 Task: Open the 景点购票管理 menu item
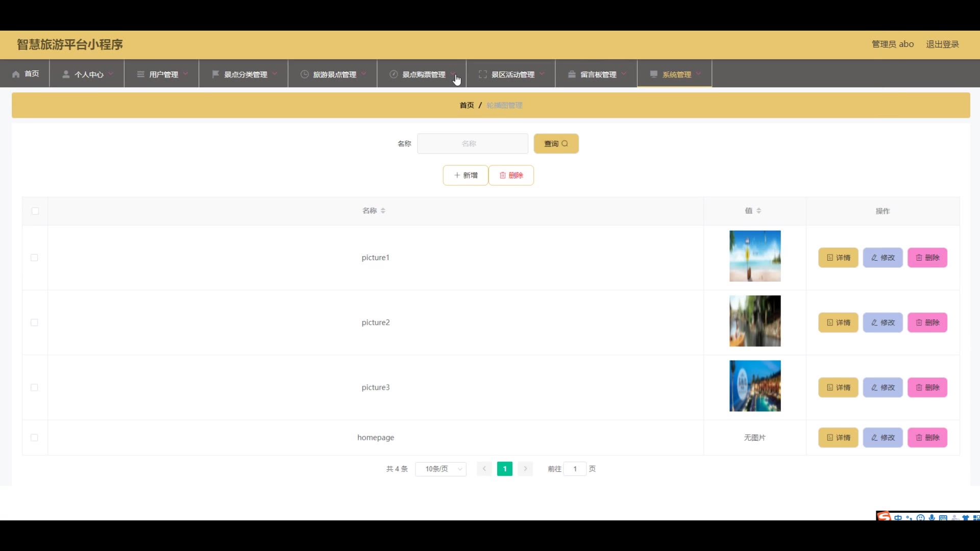point(423,74)
